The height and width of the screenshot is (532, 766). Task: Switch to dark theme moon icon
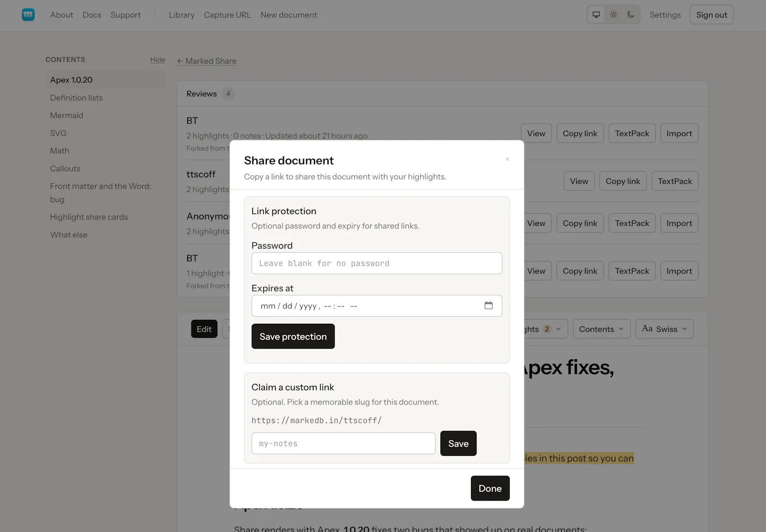coord(631,15)
